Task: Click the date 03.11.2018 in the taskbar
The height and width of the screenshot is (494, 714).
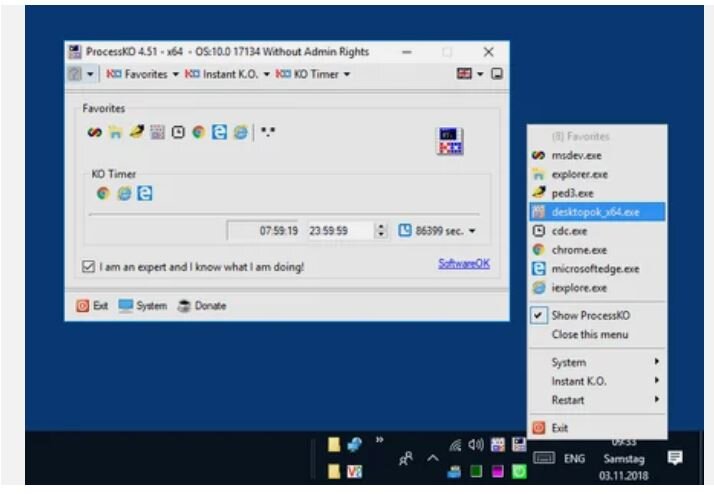Action: [x=624, y=476]
